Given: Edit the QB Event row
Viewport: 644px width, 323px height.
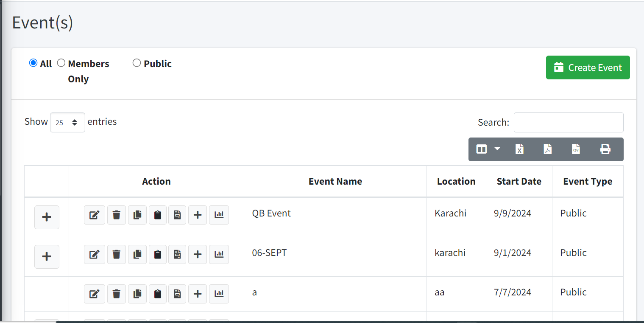Looking at the screenshot, I should click(94, 215).
